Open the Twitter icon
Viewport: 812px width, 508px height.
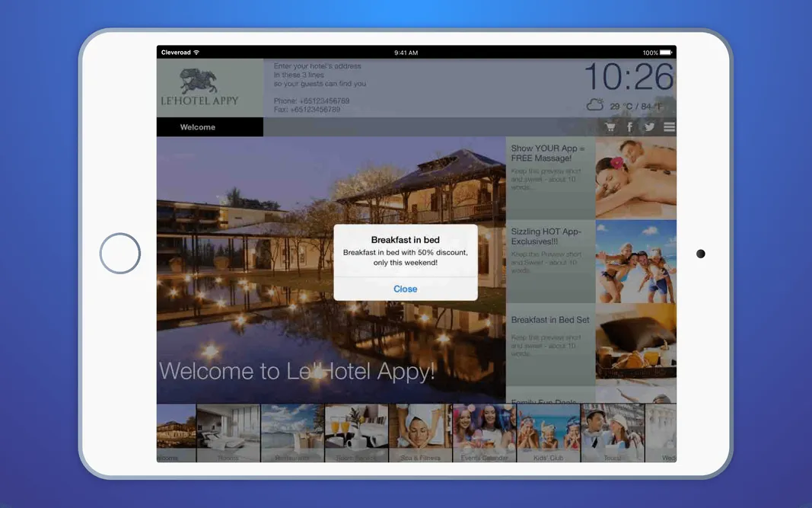[x=648, y=126]
